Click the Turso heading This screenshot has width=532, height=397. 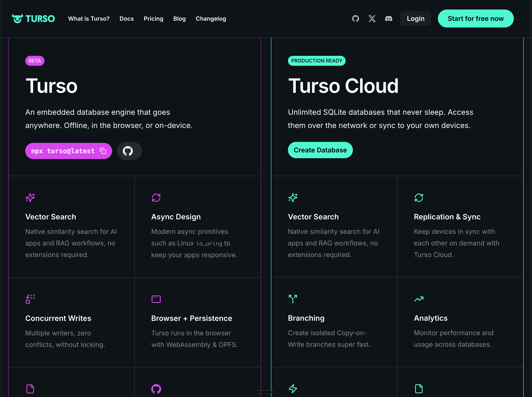(x=52, y=86)
